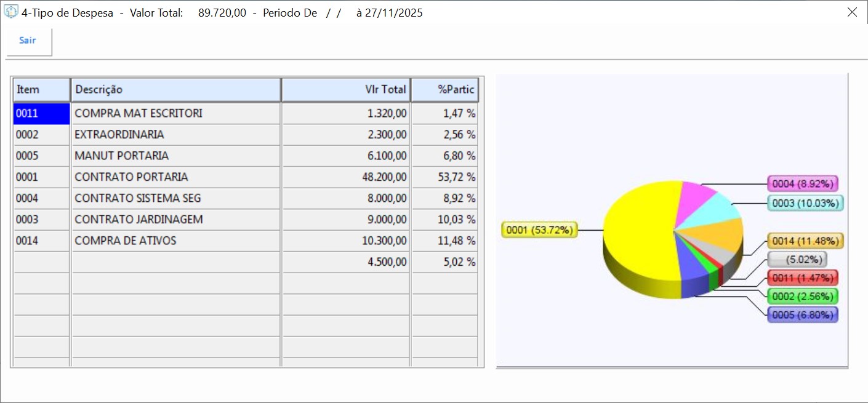
Task: Click the Sair button
Action: point(28,41)
